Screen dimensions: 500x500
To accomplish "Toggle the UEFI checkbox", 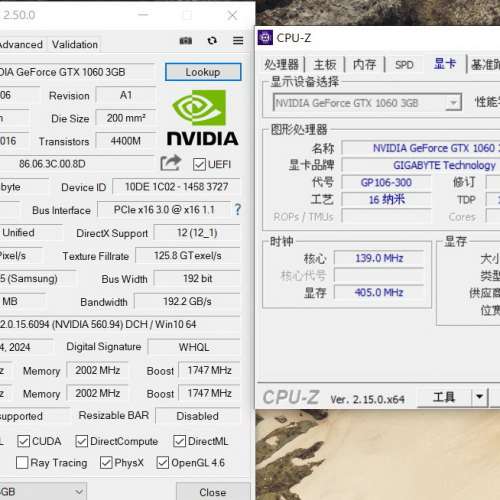I will tap(199, 164).
